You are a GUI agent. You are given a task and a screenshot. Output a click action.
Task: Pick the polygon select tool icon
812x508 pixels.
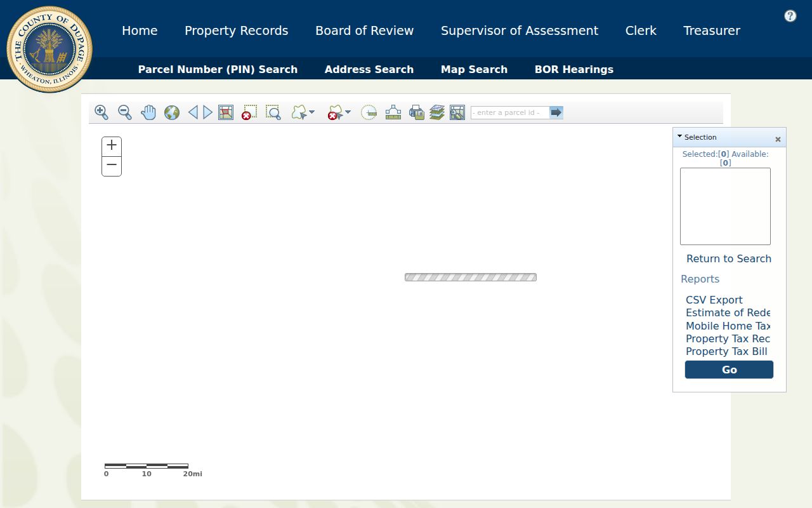pos(299,112)
